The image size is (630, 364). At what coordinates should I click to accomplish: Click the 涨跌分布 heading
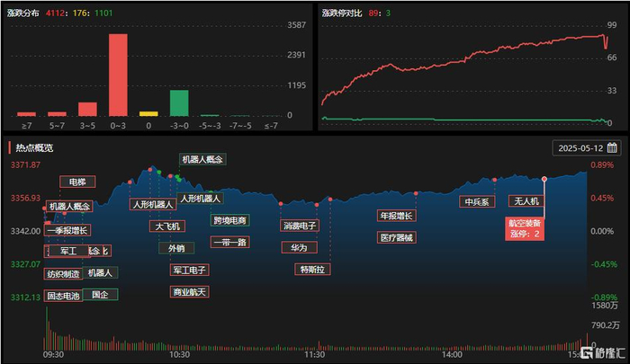22,13
